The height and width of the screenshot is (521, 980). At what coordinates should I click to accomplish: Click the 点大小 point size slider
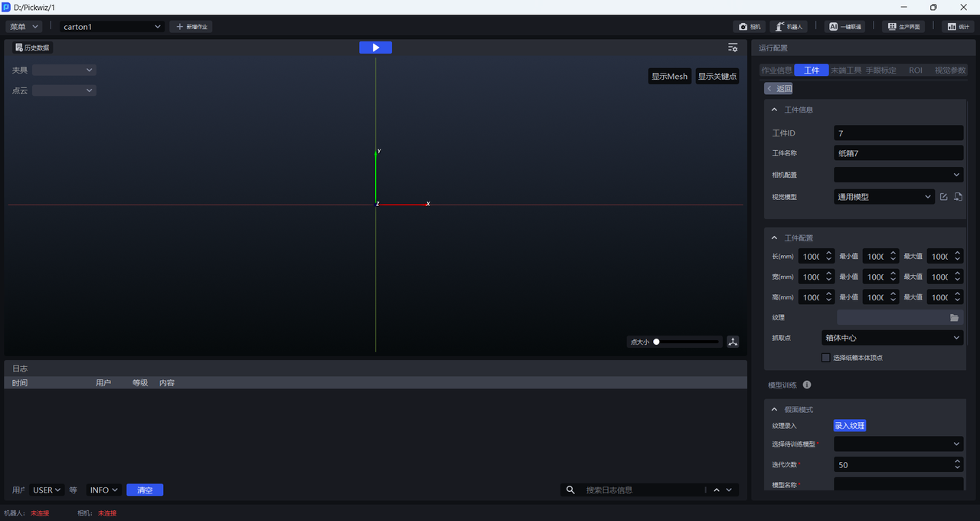[x=686, y=342]
